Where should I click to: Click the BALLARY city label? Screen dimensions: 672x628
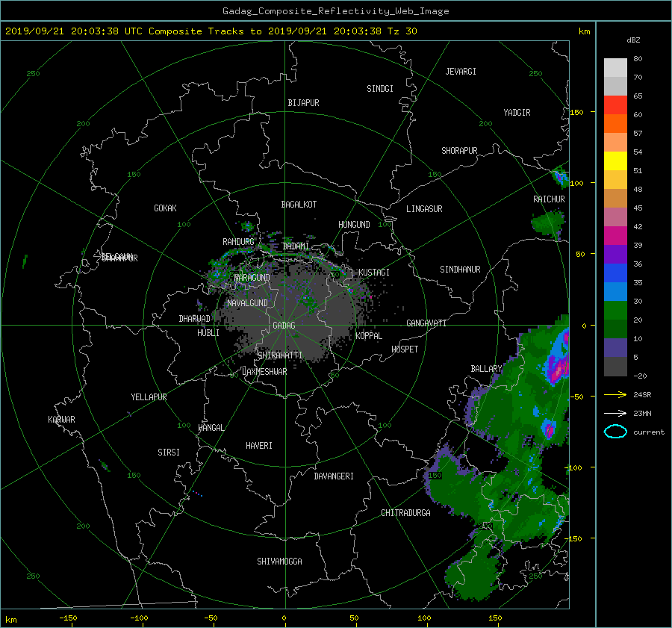click(486, 369)
